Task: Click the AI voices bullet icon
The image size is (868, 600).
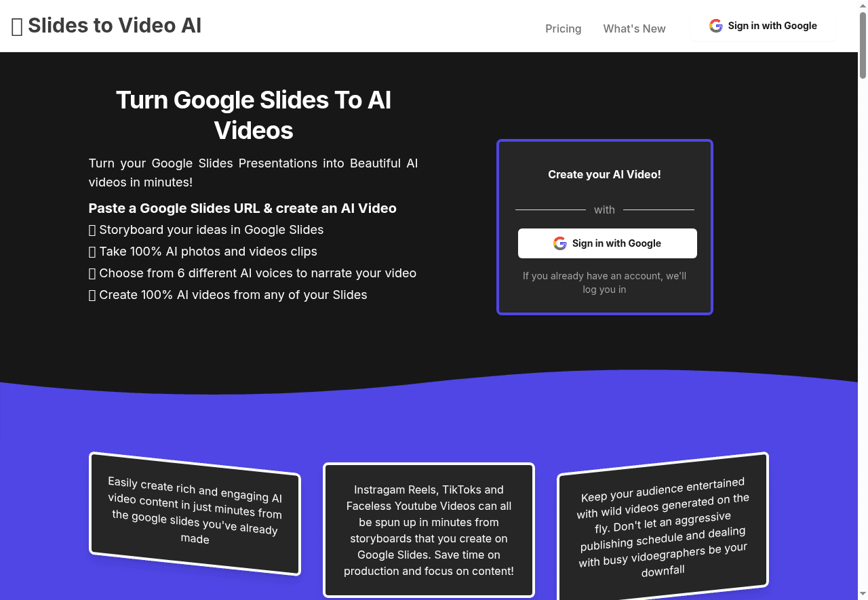Action: coord(92,273)
